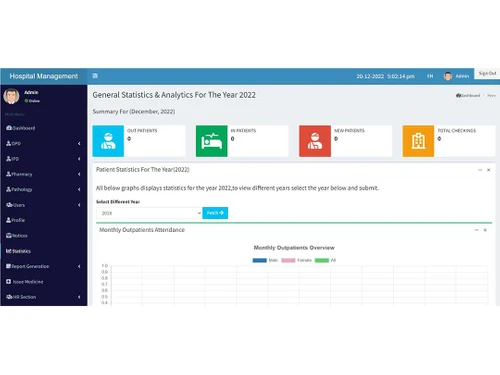Collapse the Monthly Outpatients Attendance panel
Viewport: 500px width, 375px height.
point(477,230)
